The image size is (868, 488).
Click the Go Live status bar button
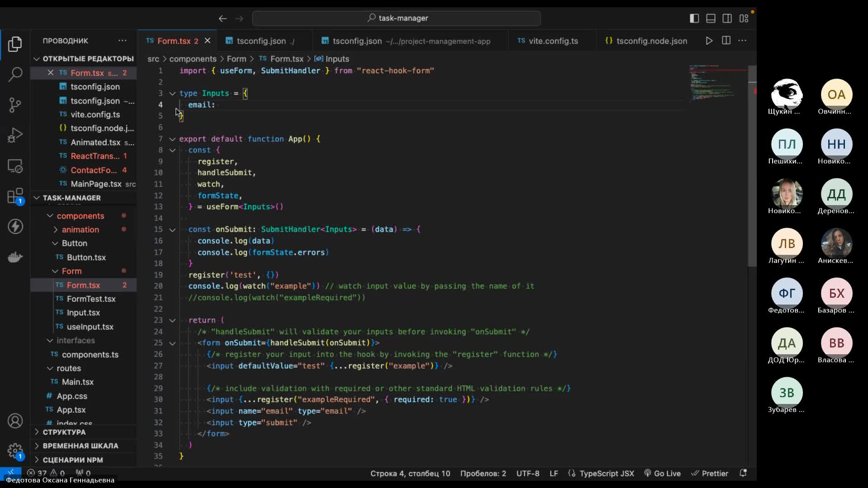point(662,473)
